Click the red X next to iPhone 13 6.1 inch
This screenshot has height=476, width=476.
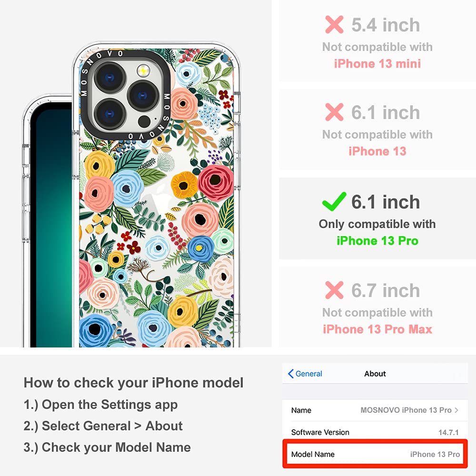(x=334, y=112)
